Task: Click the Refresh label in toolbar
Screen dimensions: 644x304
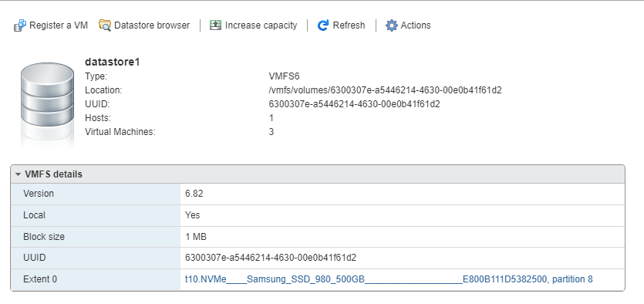Action: pos(349,25)
